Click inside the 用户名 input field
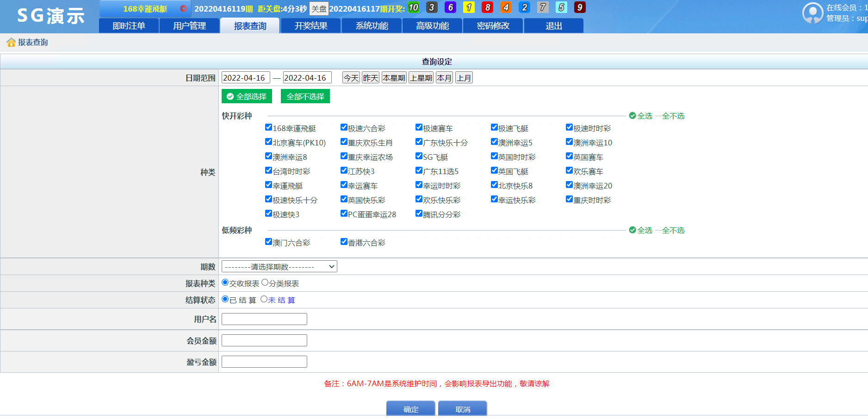The width and height of the screenshot is (868, 420). coord(264,319)
